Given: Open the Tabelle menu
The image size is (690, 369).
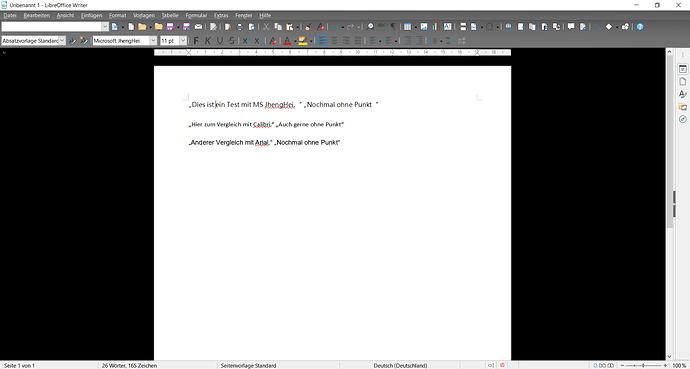Looking at the screenshot, I should click(x=170, y=15).
